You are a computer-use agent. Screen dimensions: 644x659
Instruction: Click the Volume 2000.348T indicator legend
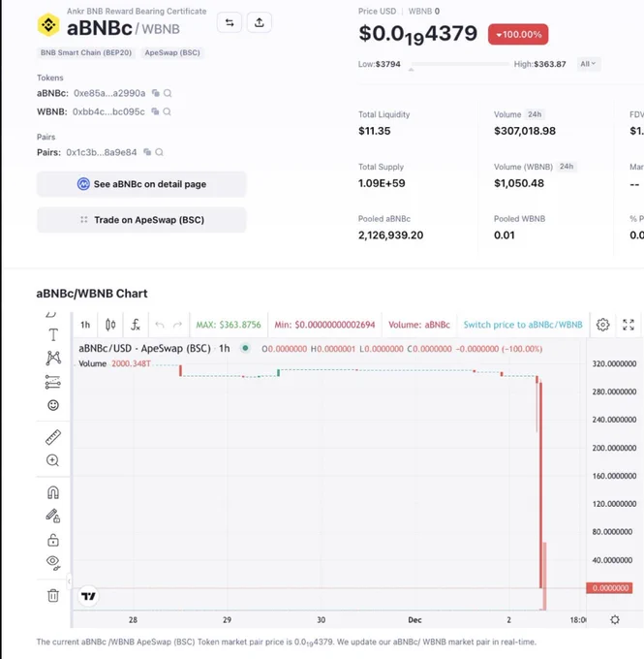click(114, 363)
